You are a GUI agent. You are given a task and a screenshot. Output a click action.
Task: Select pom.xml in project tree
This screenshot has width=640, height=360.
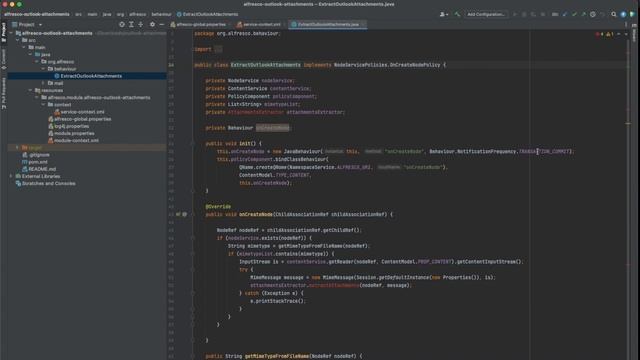(38, 162)
